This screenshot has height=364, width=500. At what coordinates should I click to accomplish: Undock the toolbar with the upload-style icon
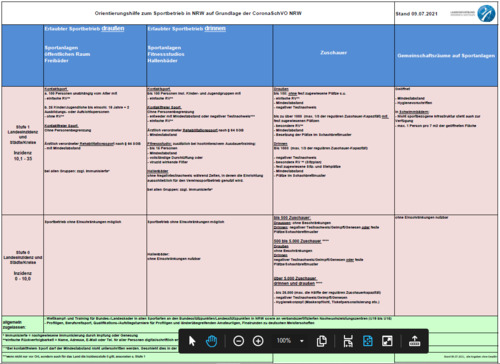coord(414,341)
